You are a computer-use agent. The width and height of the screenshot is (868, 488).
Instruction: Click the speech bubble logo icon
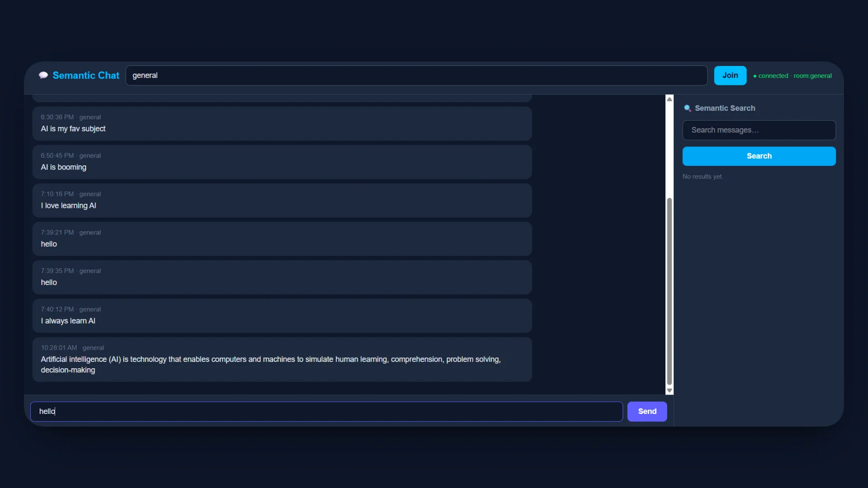[43, 75]
